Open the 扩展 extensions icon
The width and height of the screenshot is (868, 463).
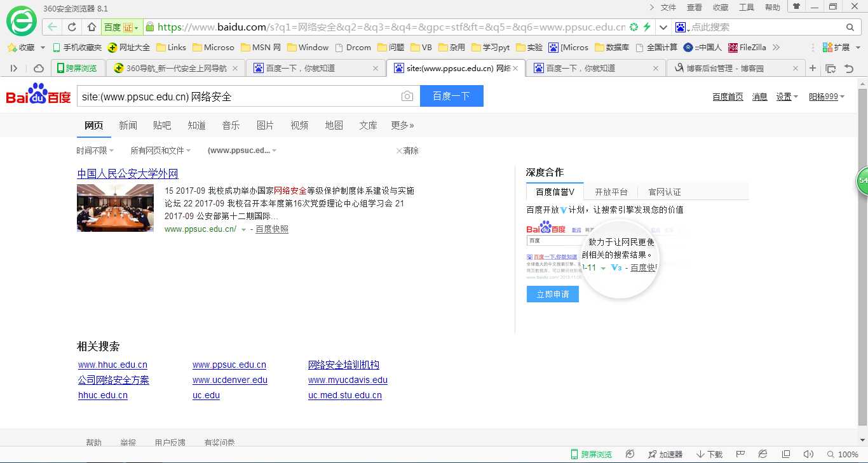[827, 48]
